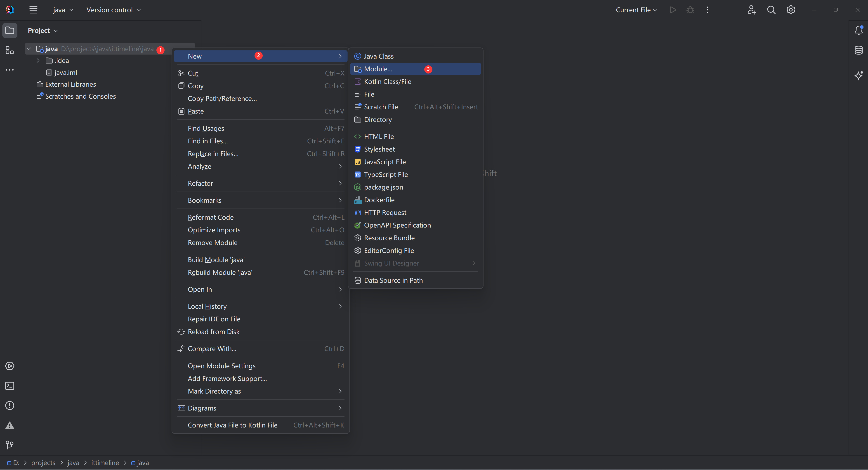Open IDE Settings gear icon
This screenshot has height=470, width=868.
pyautogui.click(x=791, y=10)
